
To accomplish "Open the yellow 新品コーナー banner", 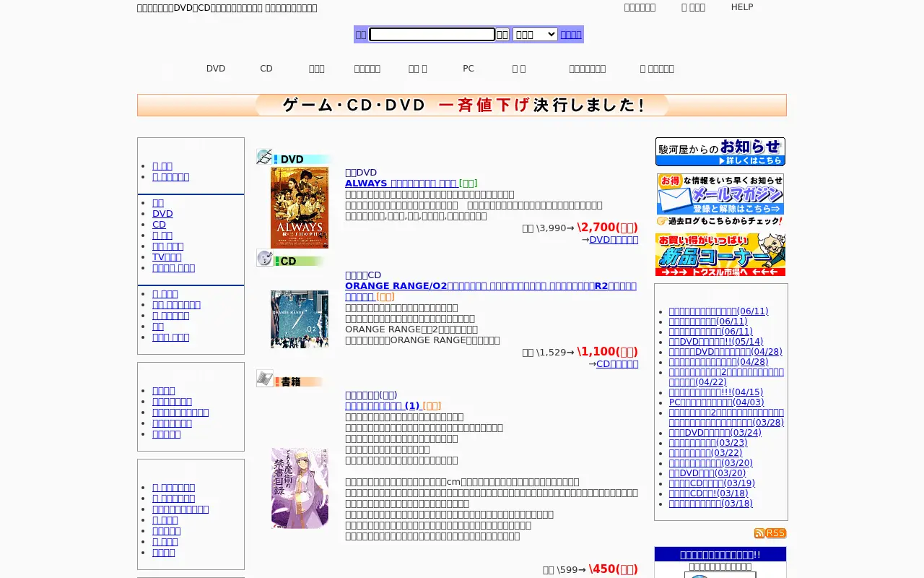I will click(x=720, y=254).
